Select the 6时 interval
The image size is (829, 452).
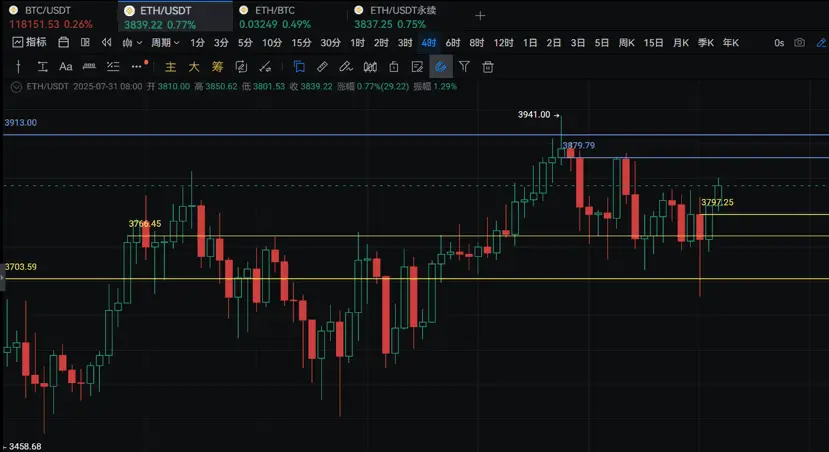(453, 43)
